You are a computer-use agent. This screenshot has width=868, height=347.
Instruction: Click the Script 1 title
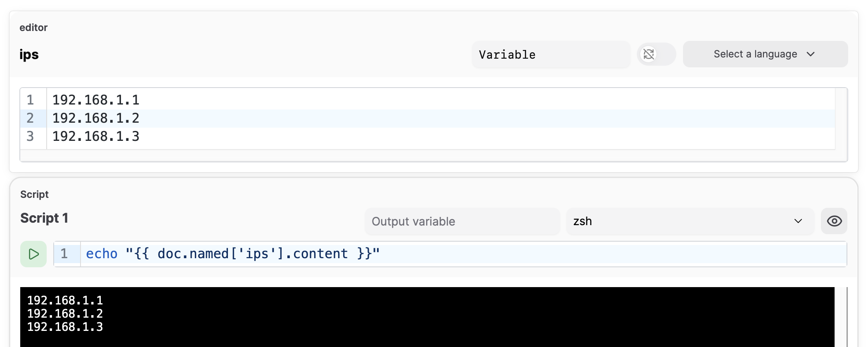point(44,218)
